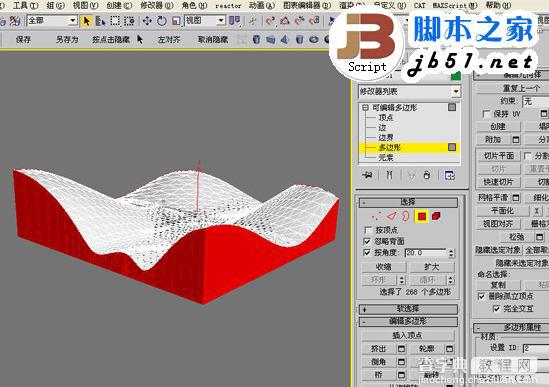Click 按角度 value spinner arrows
Image resolution: width=549 pixels, height=387 pixels.
(x=451, y=253)
